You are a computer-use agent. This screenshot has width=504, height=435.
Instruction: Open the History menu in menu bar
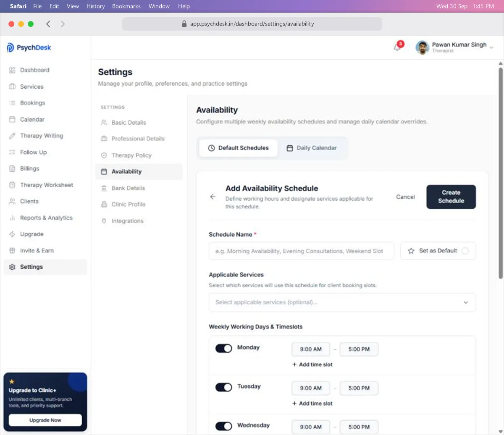(x=96, y=6)
